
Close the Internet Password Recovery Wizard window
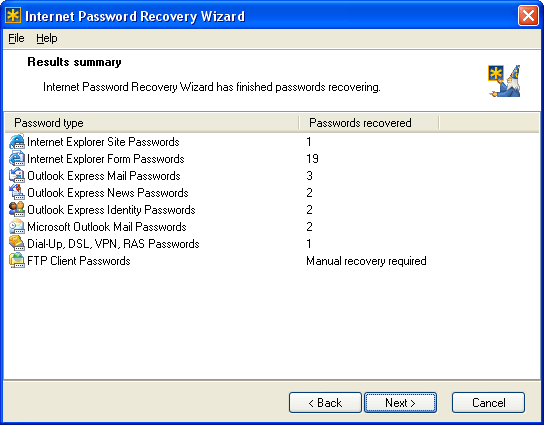528,16
